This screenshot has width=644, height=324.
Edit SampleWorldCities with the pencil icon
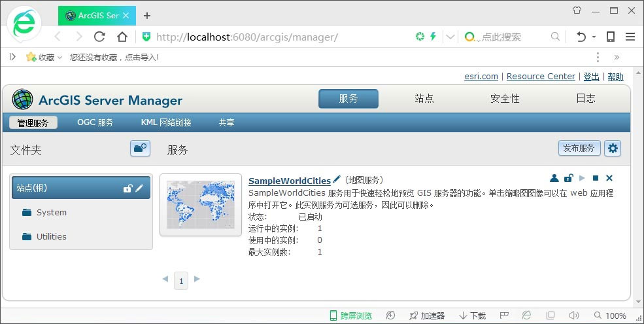click(336, 179)
